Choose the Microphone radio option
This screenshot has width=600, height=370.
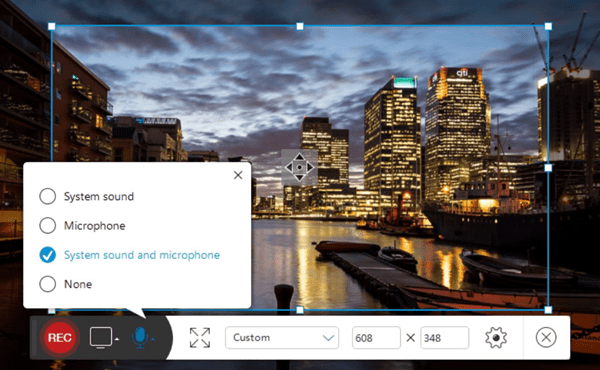82,226
